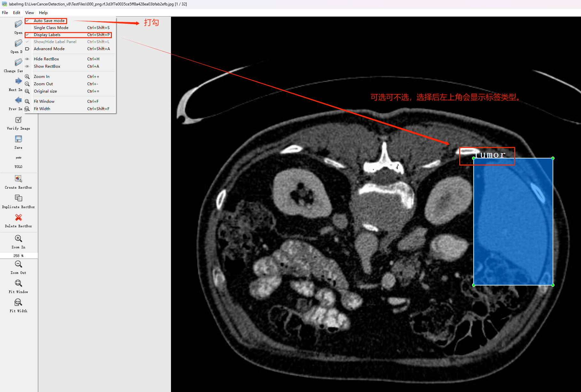Switch annotation format via YOLO icon
581x392 pixels.
[19, 158]
